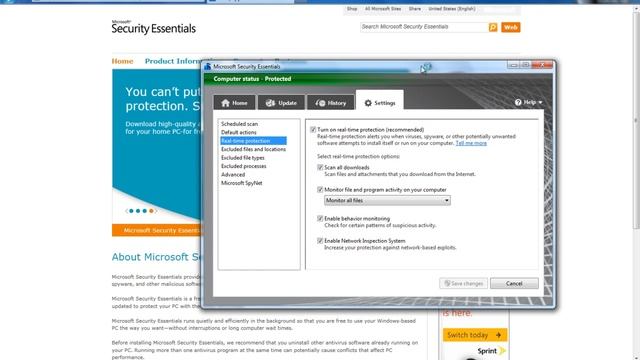Click the Microsoft Security Essentials webpage logo
Viewport: 640px width, 360px height.
click(153, 27)
